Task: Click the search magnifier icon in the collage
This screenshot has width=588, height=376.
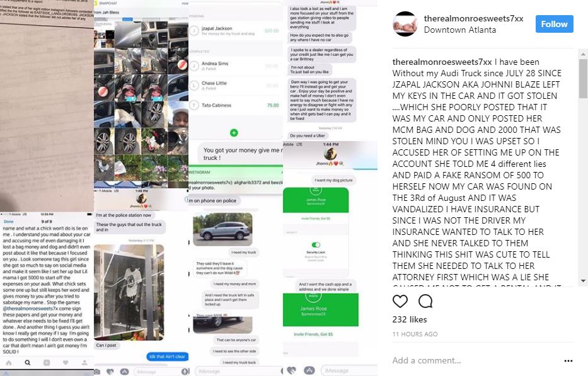Action: [x=27, y=363]
